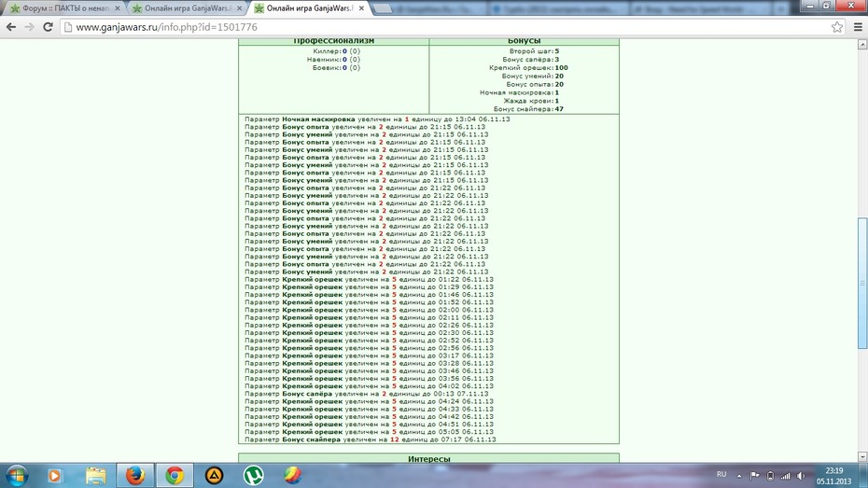868x488 pixels.
Task: Click the Бонус сапёра row until 00:13 07.11.13
Action: [367, 394]
